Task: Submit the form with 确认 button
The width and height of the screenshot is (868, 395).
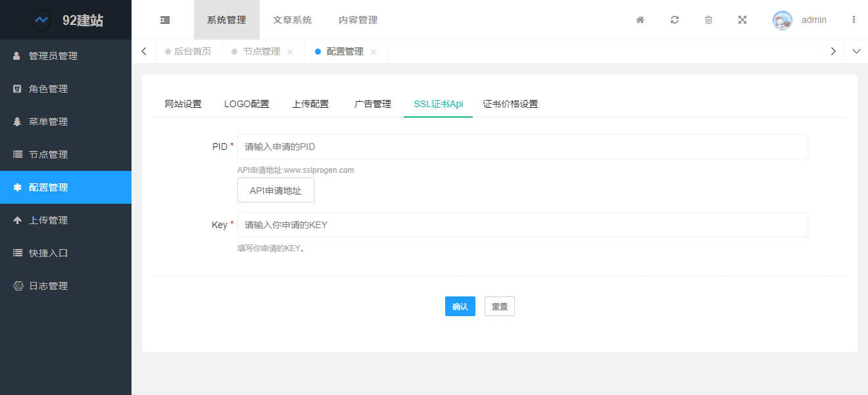Action: (x=460, y=306)
